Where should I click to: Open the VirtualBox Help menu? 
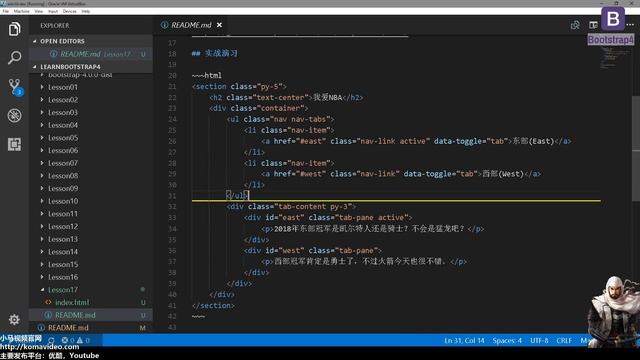[x=86, y=11]
